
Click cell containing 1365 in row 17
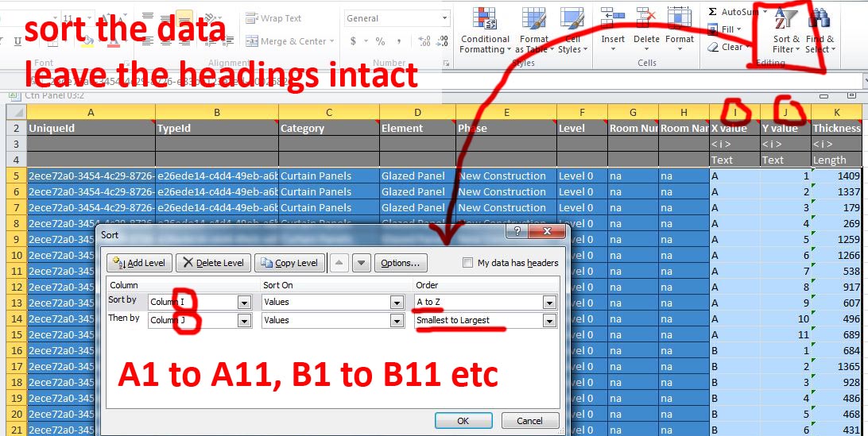tap(836, 367)
